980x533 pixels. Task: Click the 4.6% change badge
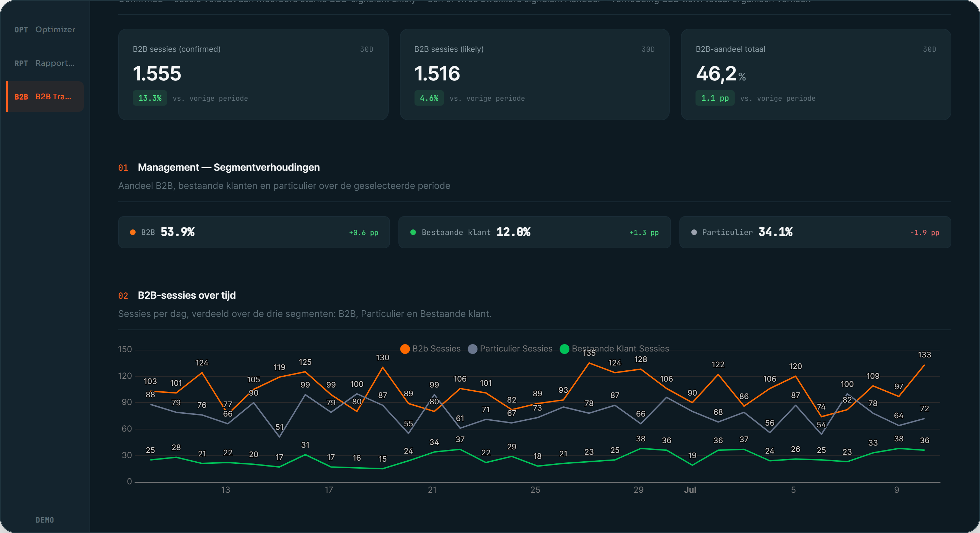click(x=429, y=98)
